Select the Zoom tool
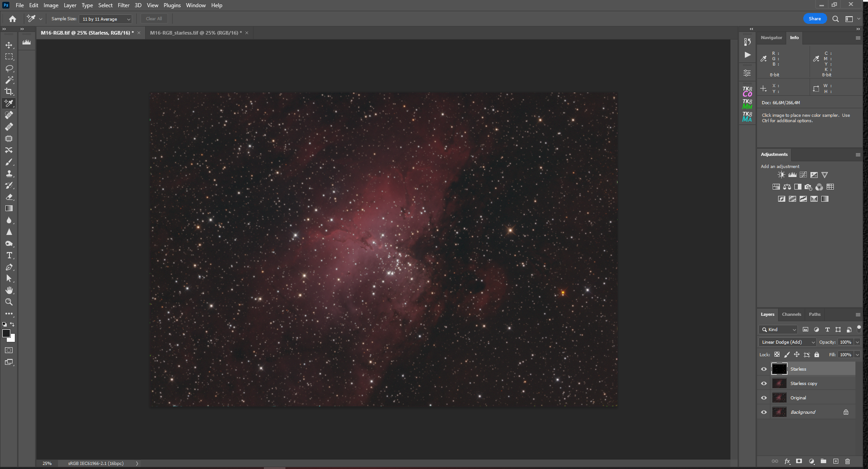 pos(9,302)
